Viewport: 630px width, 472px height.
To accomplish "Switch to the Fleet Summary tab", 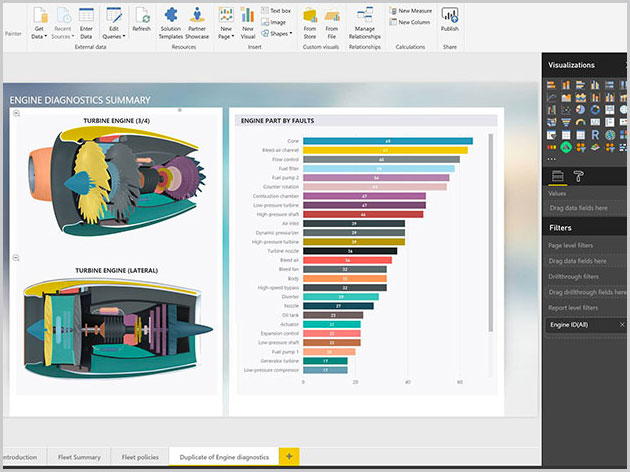I will 79,457.
